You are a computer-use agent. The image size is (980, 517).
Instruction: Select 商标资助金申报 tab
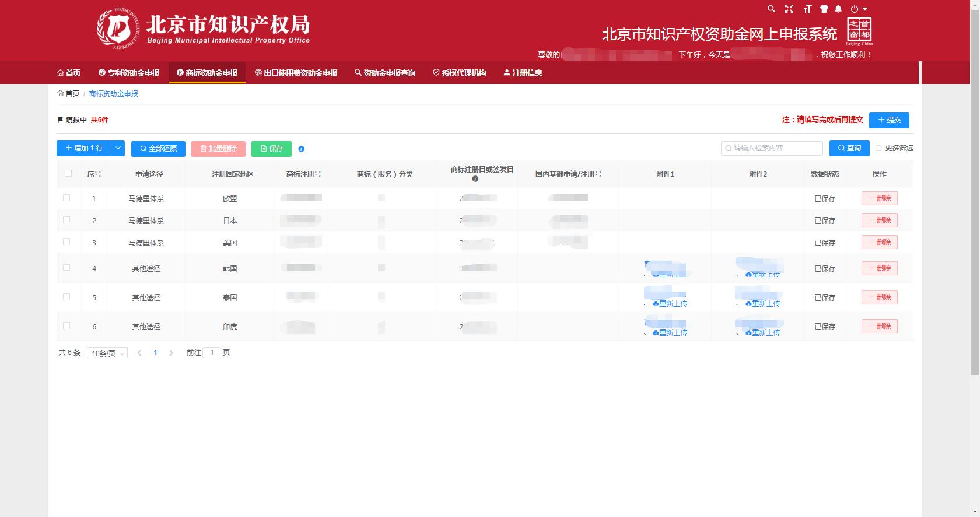pos(207,73)
